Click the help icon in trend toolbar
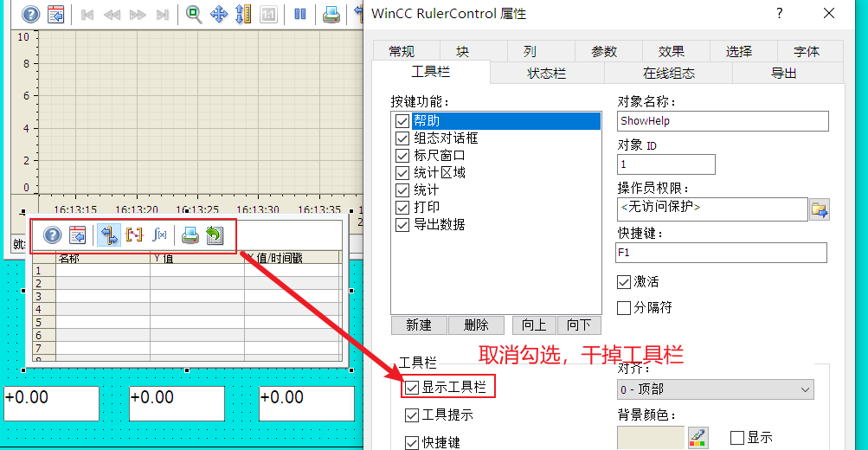The image size is (868, 450). click(30, 14)
